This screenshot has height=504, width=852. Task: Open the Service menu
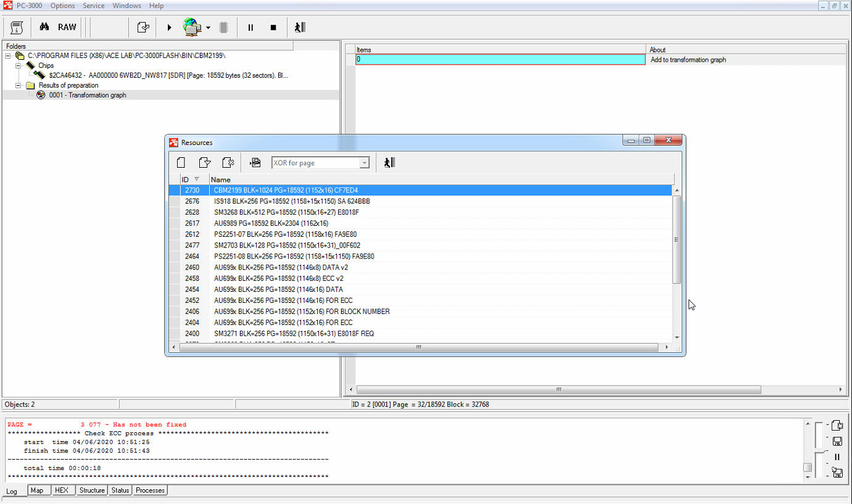93,6
